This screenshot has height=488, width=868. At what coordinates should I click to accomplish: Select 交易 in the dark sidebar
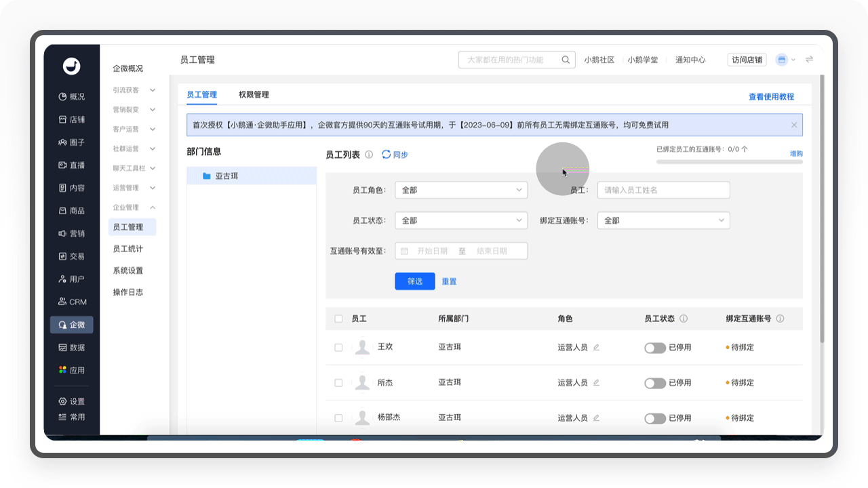click(71, 257)
